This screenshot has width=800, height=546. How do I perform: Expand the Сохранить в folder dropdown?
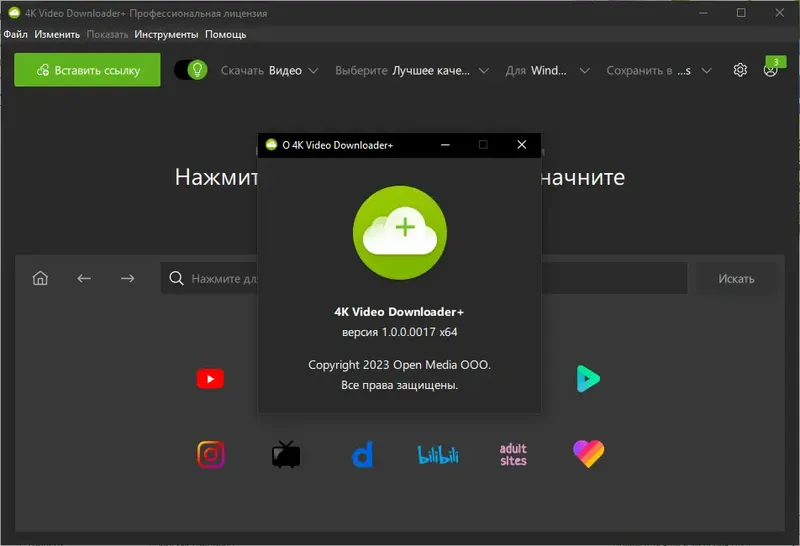coord(659,70)
